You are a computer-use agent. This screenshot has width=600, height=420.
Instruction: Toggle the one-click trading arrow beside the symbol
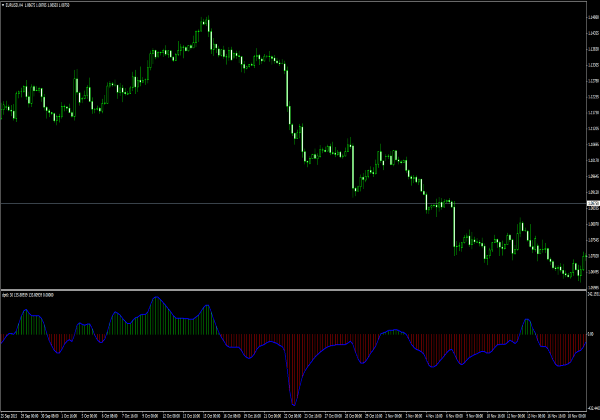[3, 5]
